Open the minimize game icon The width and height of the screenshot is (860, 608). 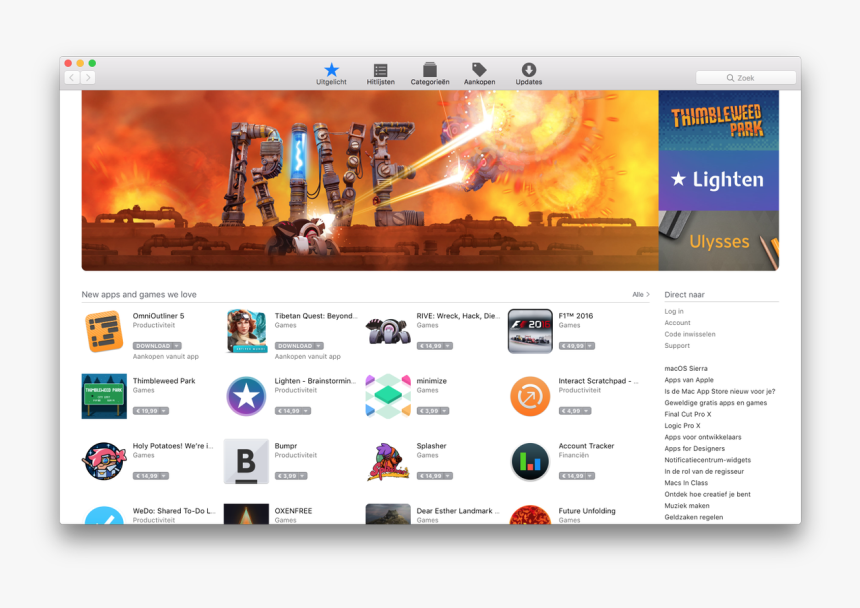tap(388, 396)
